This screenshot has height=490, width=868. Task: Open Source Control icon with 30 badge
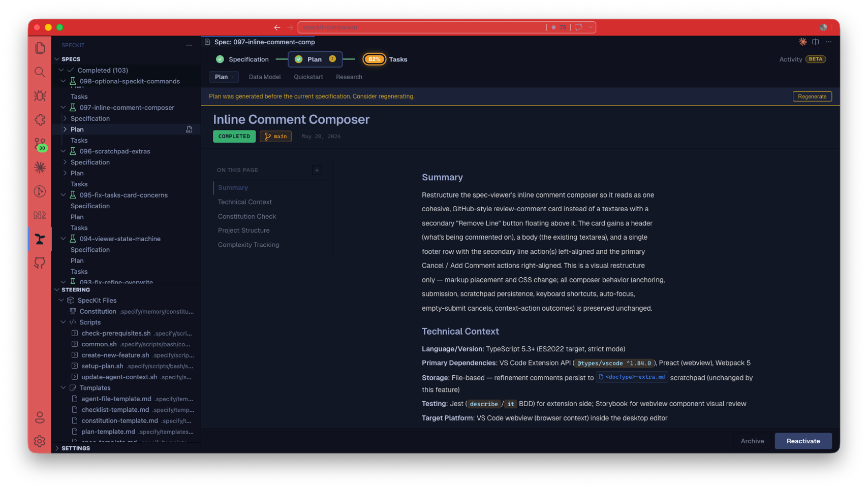click(40, 144)
